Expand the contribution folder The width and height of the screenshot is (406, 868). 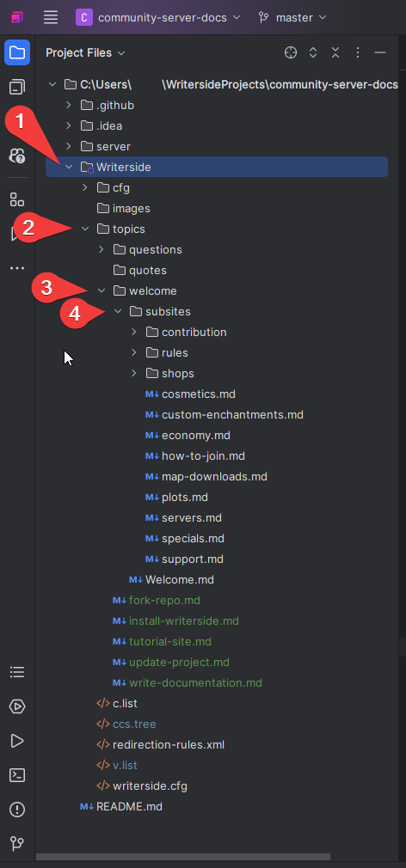click(134, 332)
